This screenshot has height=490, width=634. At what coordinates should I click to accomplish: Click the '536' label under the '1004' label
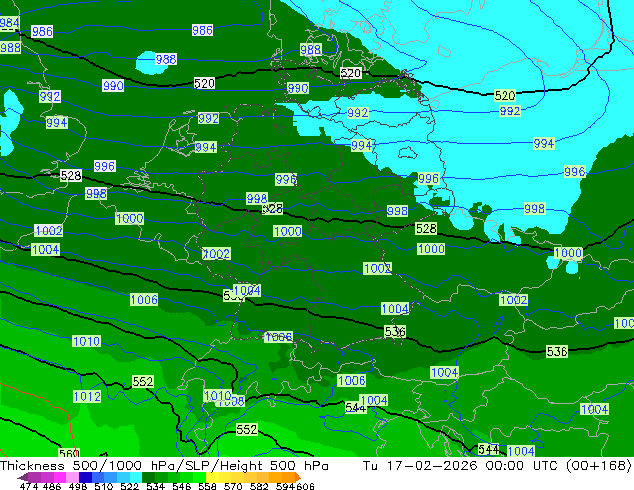point(395,332)
